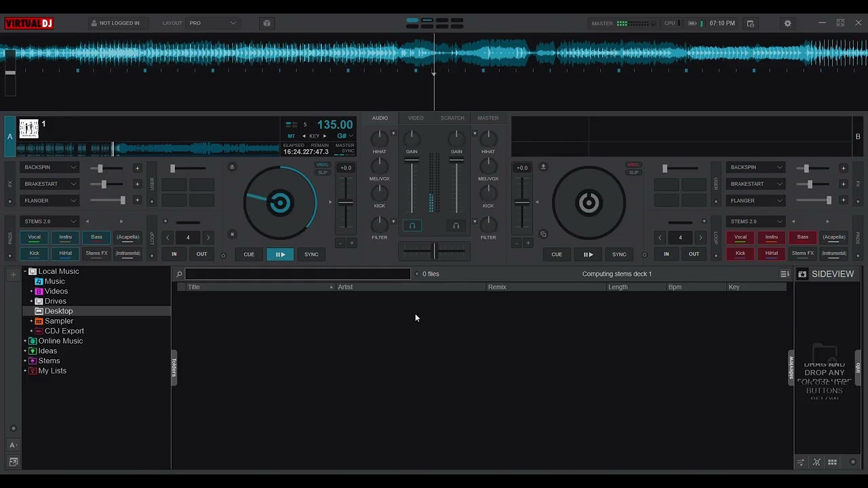Toggle deck B Vinyl mode
The width and height of the screenshot is (868, 488).
(633, 165)
